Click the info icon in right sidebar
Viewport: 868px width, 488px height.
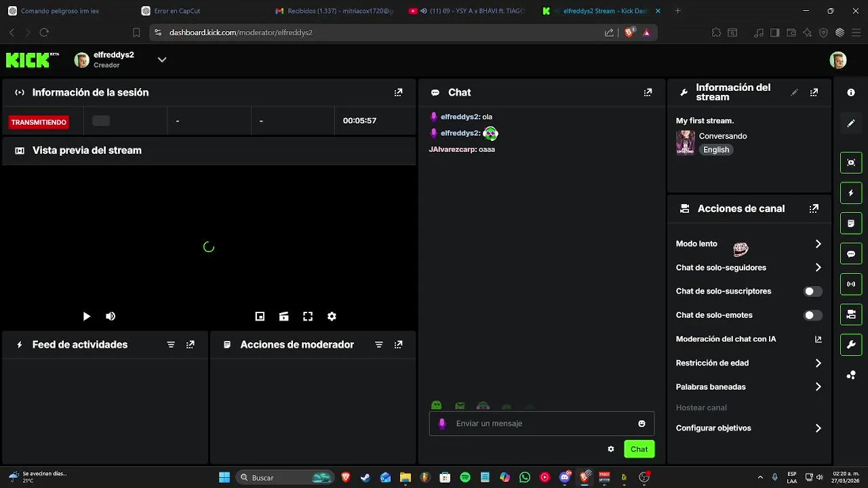click(851, 93)
